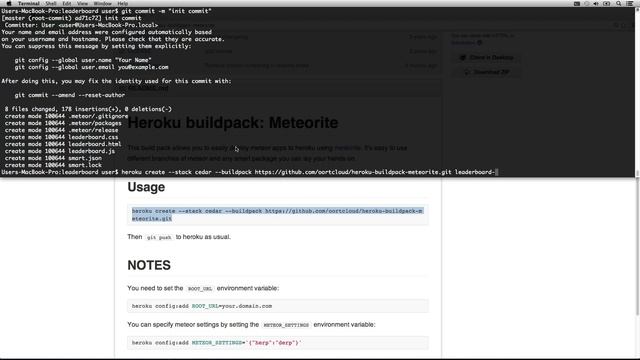Open the Help menu
The height and width of the screenshot is (360, 640).
tap(122, 3)
